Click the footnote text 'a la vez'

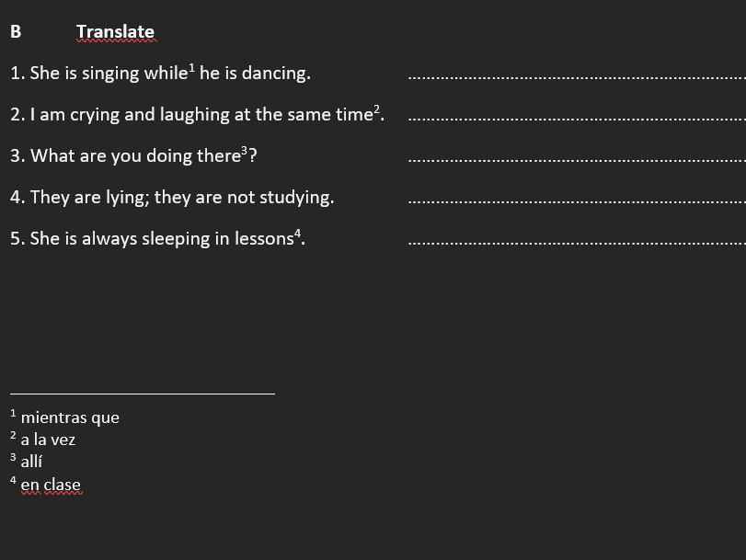[x=48, y=440]
